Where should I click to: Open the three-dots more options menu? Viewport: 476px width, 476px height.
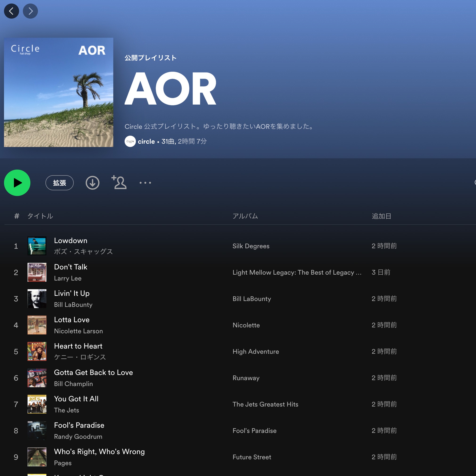tap(145, 183)
